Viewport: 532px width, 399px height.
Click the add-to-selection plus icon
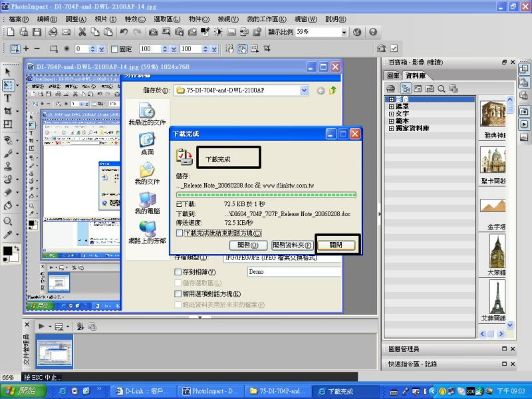point(26,49)
